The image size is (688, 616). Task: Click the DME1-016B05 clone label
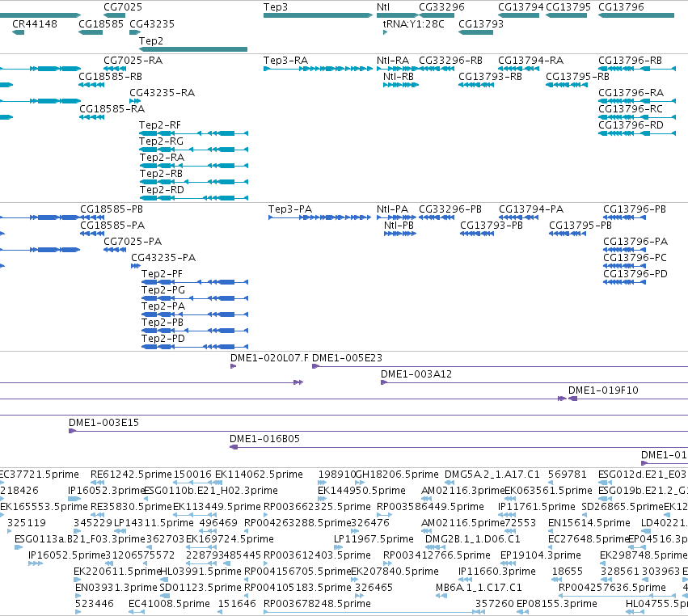pyautogui.click(x=264, y=439)
